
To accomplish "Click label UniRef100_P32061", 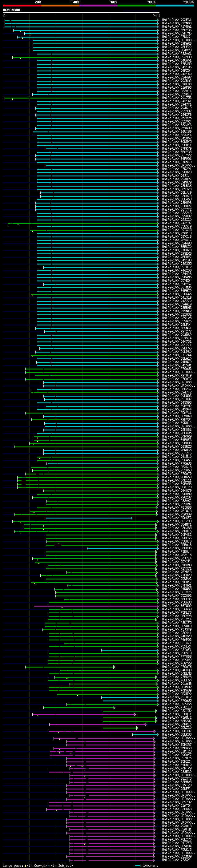I will pos(177,54).
